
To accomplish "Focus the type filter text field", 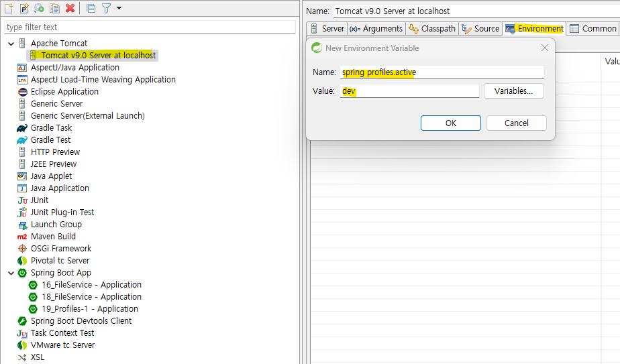I will [150, 27].
